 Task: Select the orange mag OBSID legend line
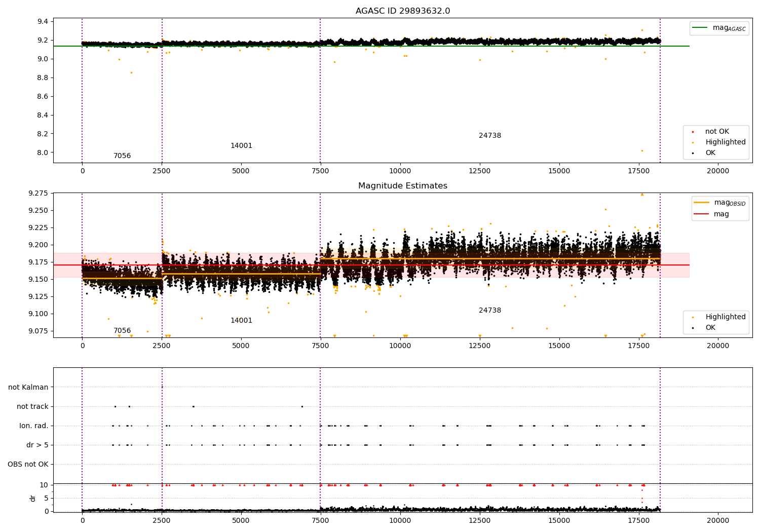[x=702, y=203]
